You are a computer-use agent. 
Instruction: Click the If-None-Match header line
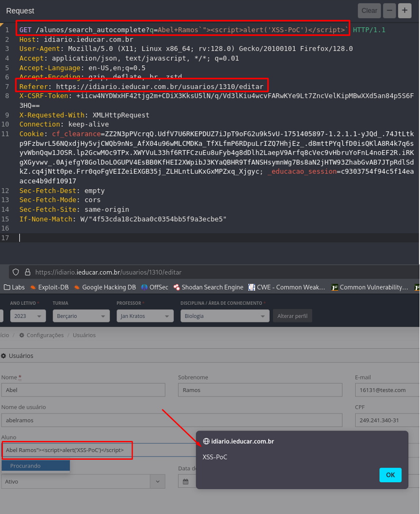(x=123, y=219)
